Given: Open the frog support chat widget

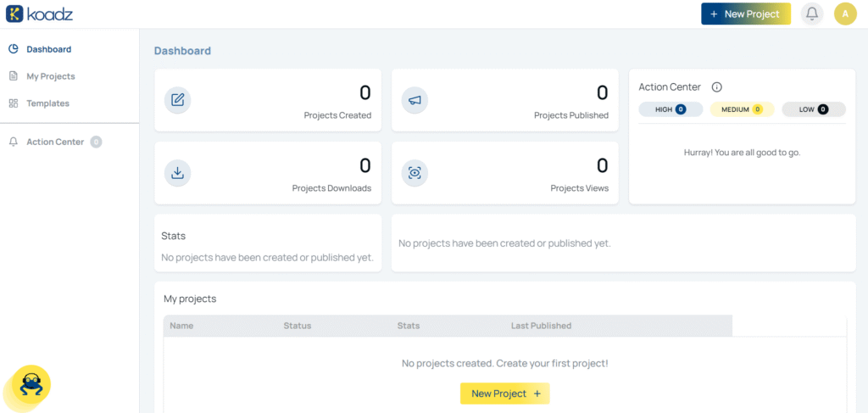Looking at the screenshot, I should [31, 384].
